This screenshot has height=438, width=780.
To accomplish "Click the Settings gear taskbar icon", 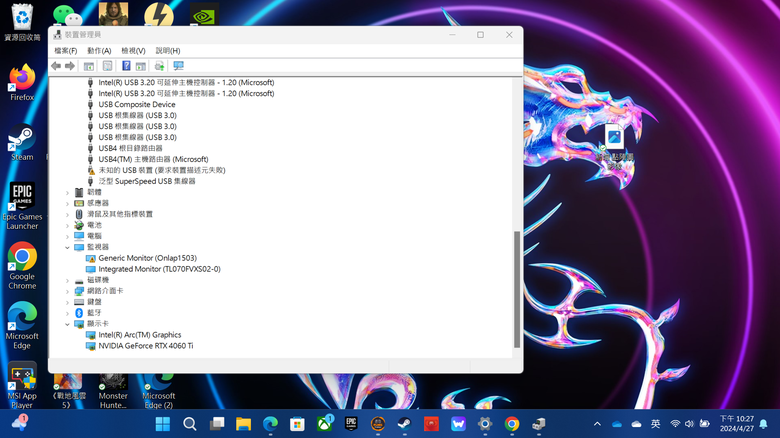I will point(485,424).
